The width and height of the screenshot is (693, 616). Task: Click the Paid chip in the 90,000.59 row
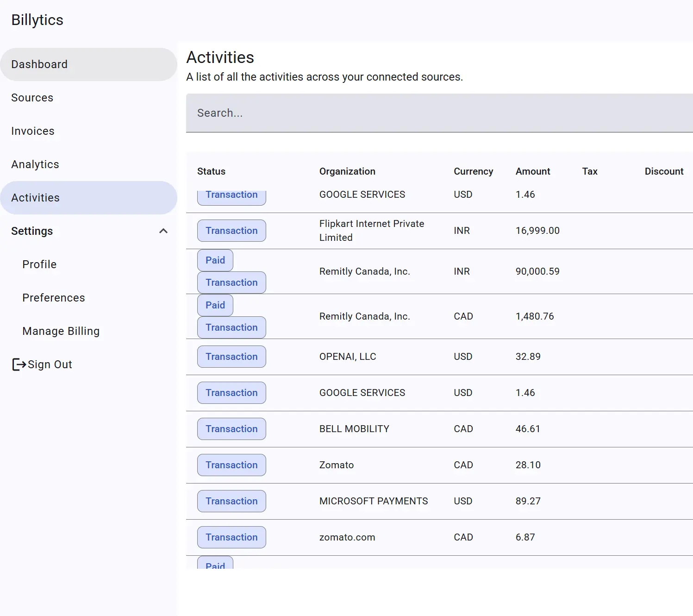215,260
